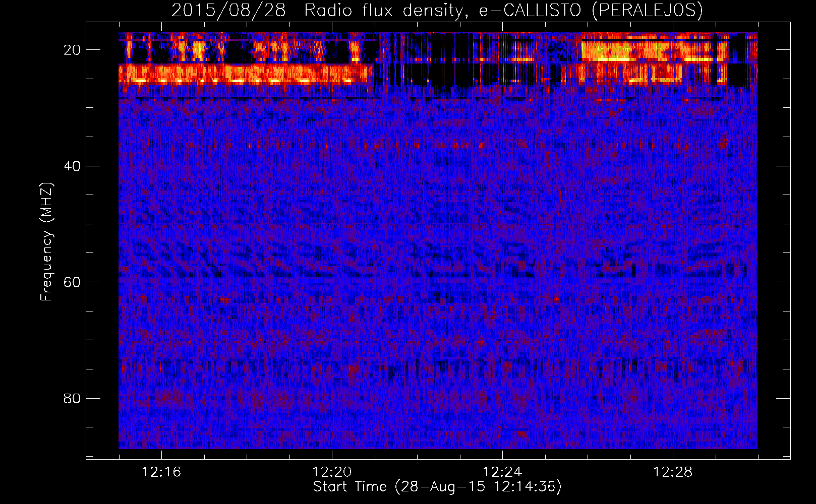Screen dimensions: 816x504
Task: Click the 60 MHz frequency tick label
Action: [72, 282]
